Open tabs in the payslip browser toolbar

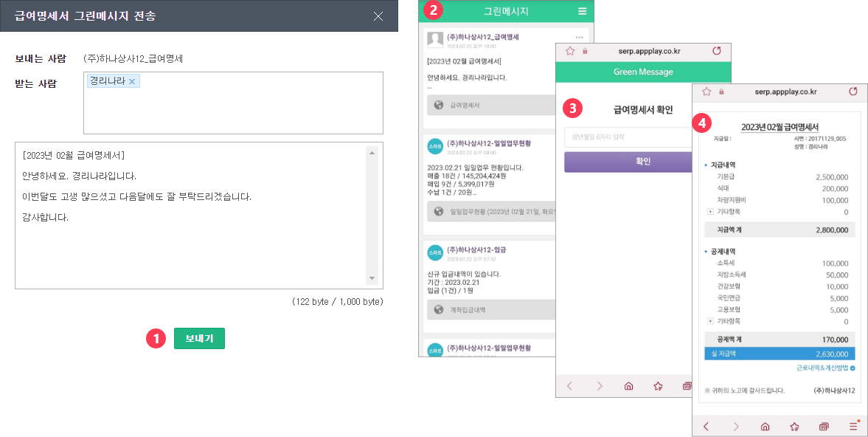(x=824, y=426)
